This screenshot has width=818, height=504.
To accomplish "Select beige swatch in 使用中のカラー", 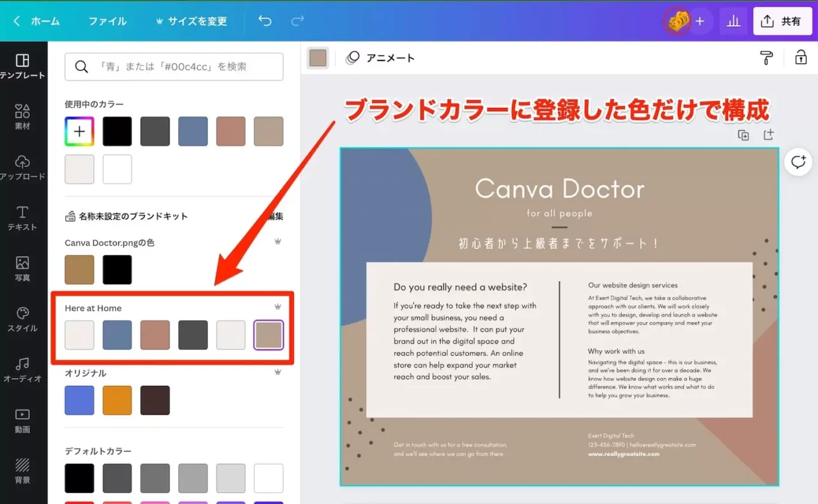I will [x=268, y=132].
